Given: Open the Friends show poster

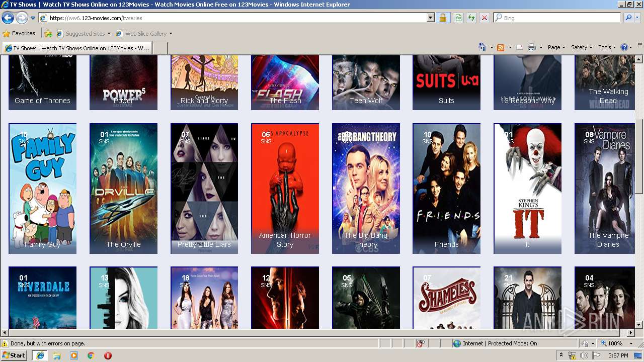Looking at the screenshot, I should coord(446,189).
